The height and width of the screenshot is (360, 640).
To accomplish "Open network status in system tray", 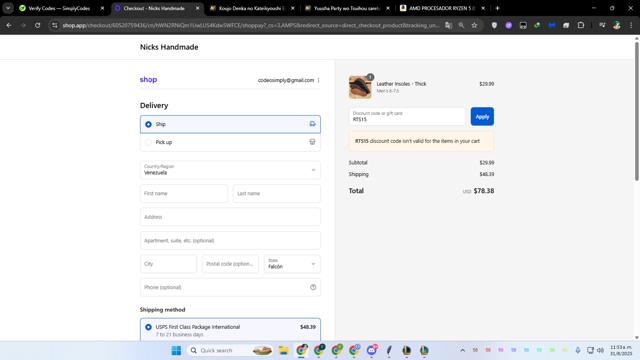I will coord(590,350).
